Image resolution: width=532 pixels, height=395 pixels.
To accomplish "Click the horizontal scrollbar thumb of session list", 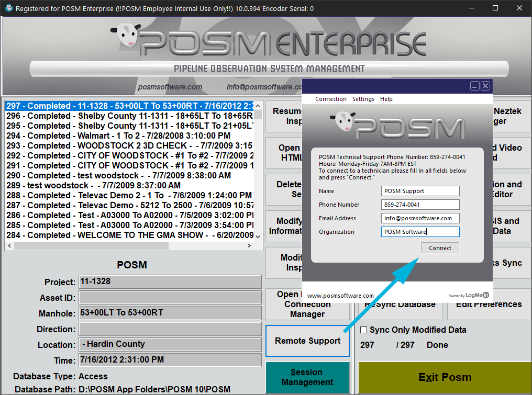I will (x=91, y=245).
